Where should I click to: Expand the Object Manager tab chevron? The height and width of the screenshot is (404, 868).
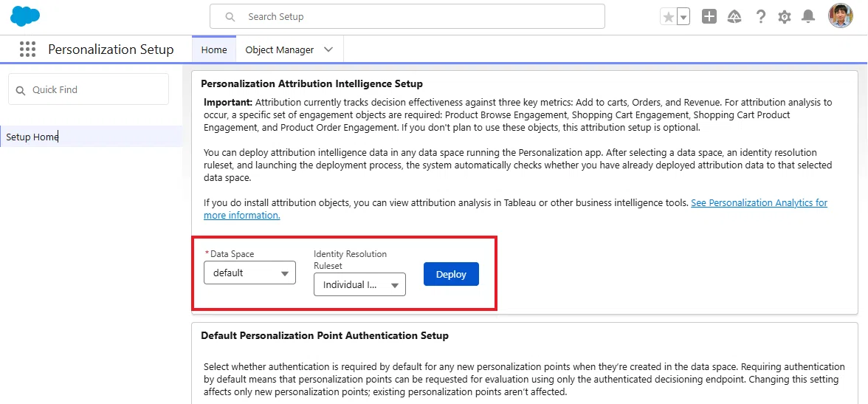[328, 49]
